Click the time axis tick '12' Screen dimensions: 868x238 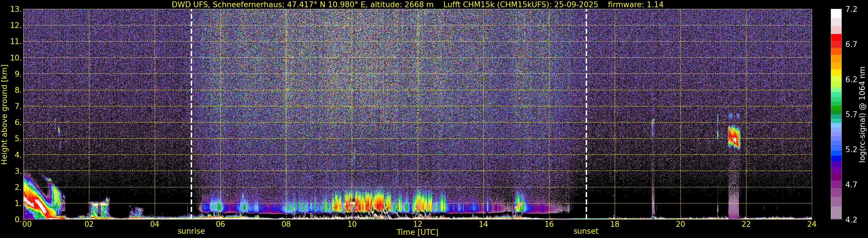pyautogui.click(x=417, y=224)
